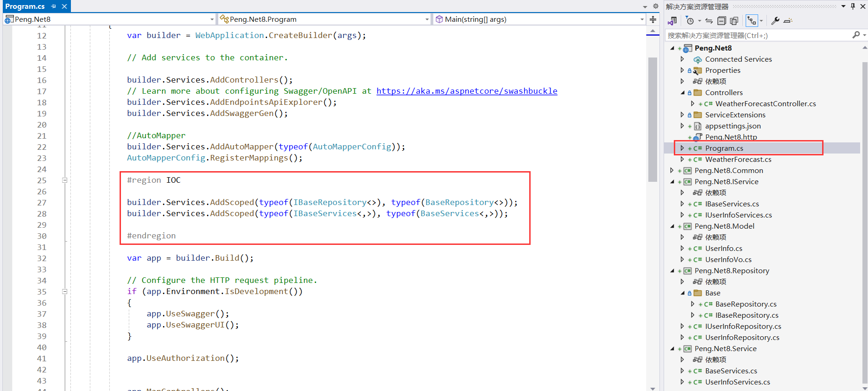The image size is (868, 391).
Task: Collapse the Peng.Net8.Model project
Action: [x=672, y=226]
